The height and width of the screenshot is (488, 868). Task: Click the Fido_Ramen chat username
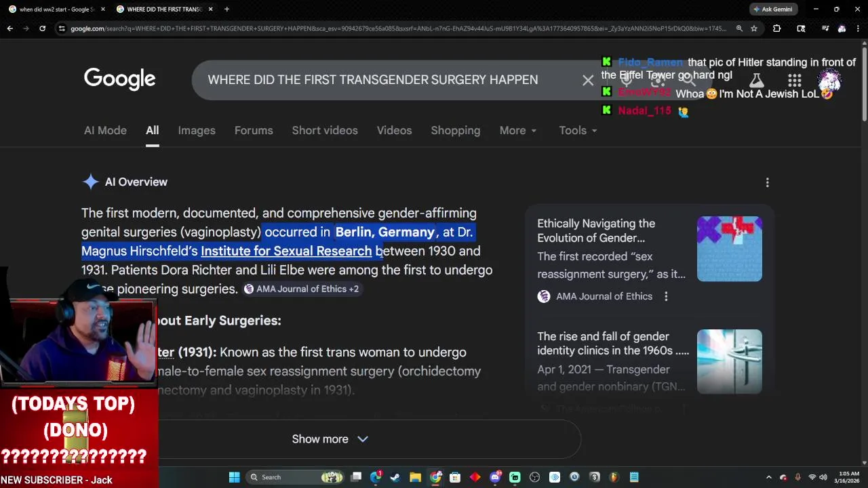click(650, 62)
